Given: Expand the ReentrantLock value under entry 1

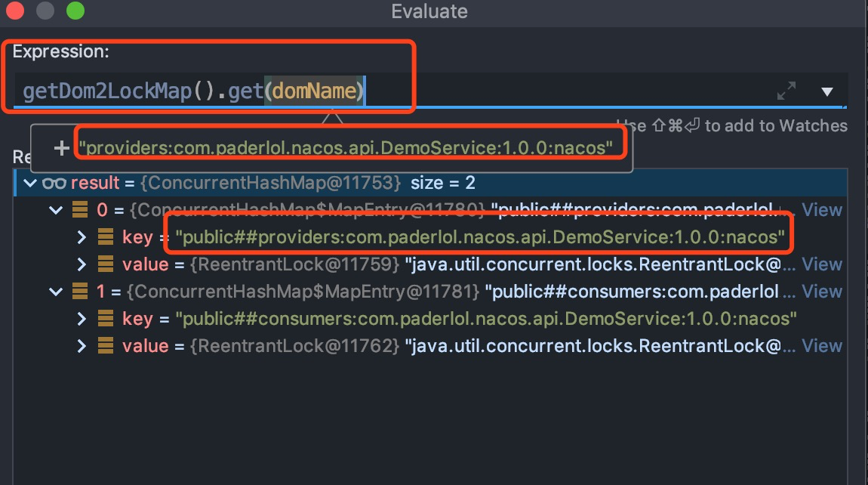Looking at the screenshot, I should coord(83,345).
